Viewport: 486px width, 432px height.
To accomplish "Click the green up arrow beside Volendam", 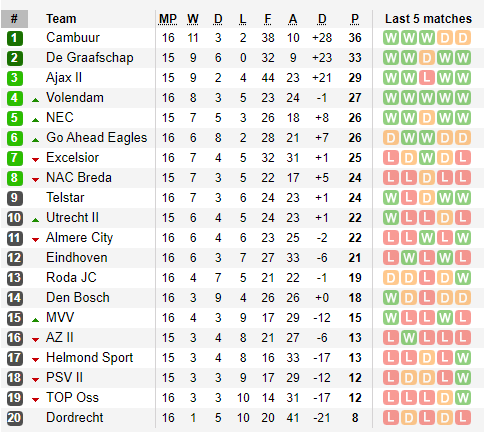I will click(36, 100).
